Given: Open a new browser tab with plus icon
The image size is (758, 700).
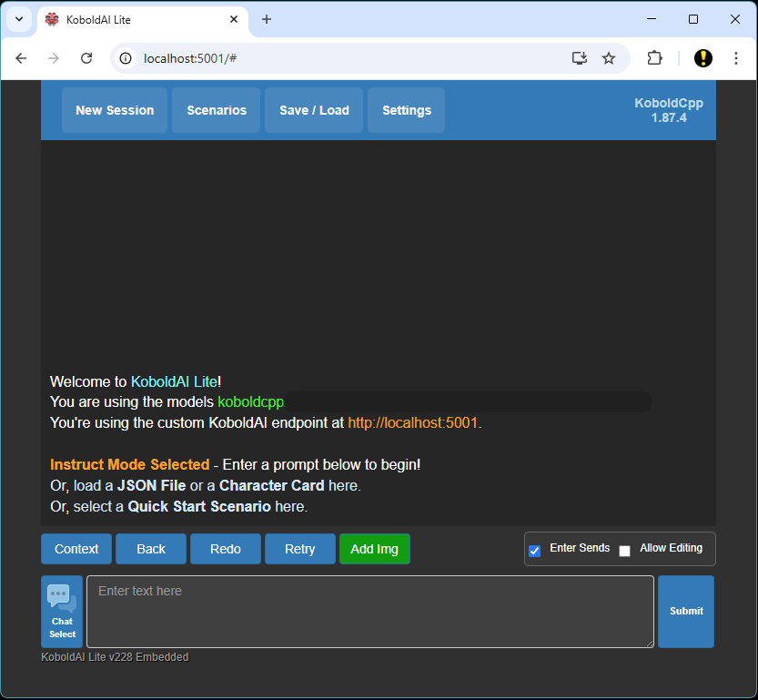Looking at the screenshot, I should point(267,19).
